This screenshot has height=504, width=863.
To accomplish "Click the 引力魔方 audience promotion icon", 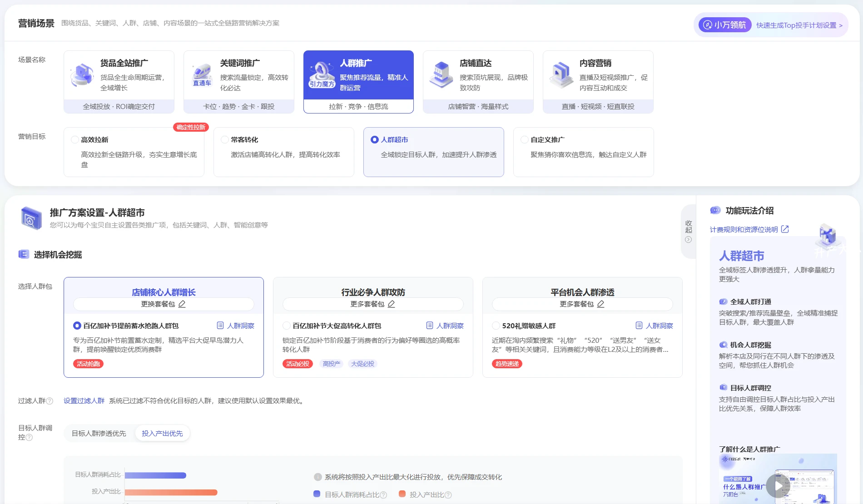I will [x=322, y=75].
